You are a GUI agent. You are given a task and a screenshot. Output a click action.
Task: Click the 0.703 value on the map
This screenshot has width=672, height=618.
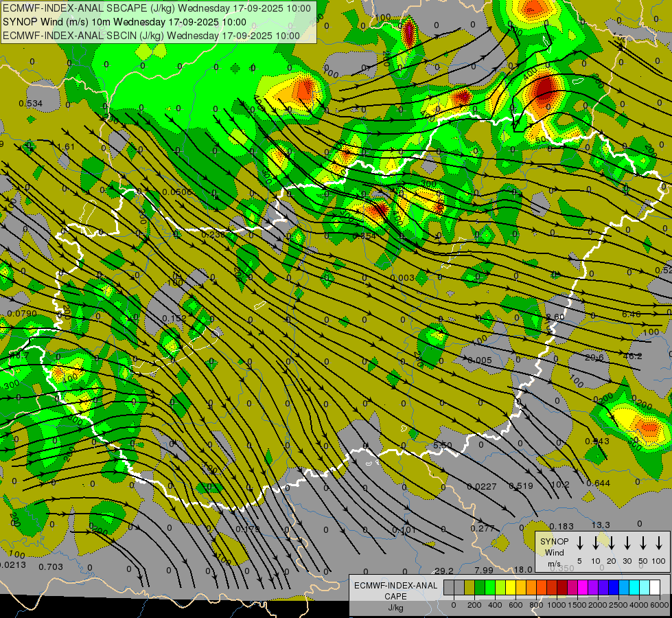[51, 567]
